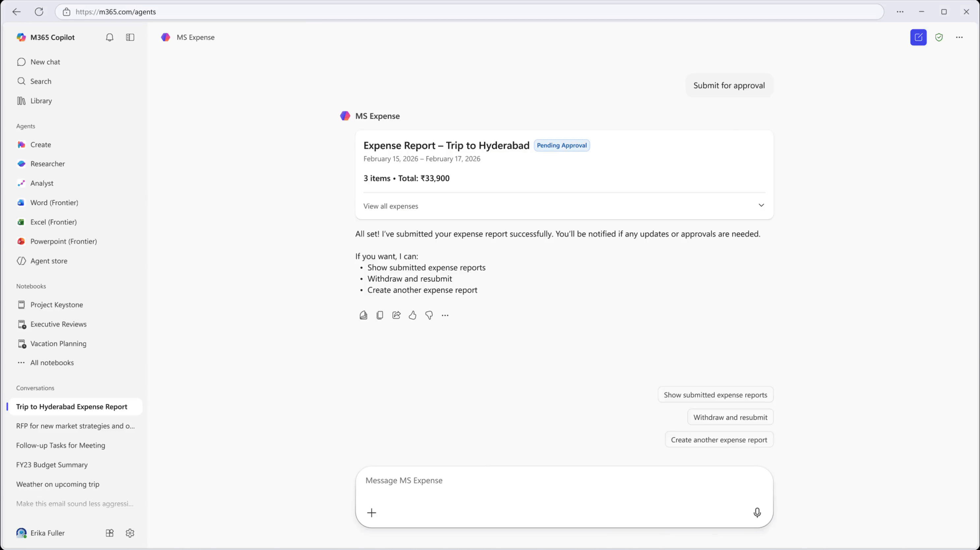Copy the agent's response

point(380,315)
